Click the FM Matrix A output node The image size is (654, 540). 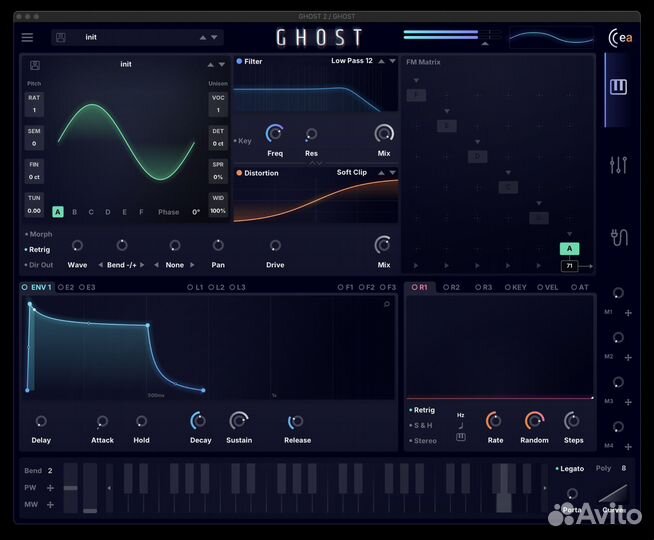tap(569, 249)
